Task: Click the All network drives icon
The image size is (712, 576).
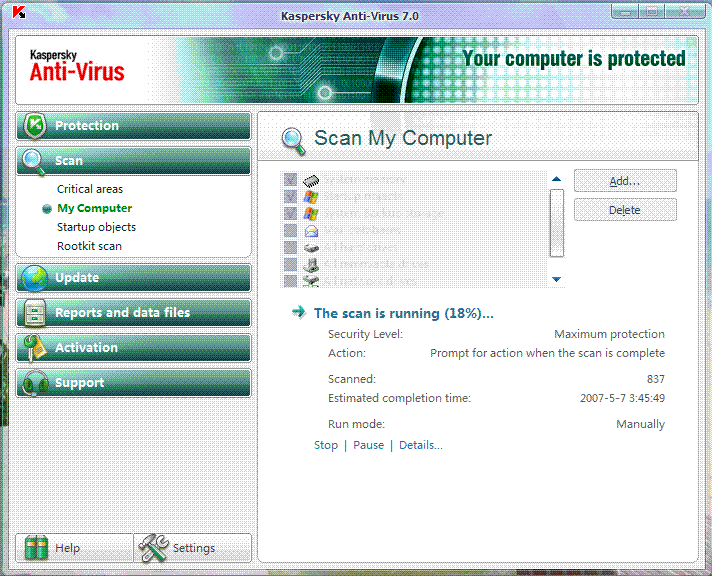Action: 311,281
